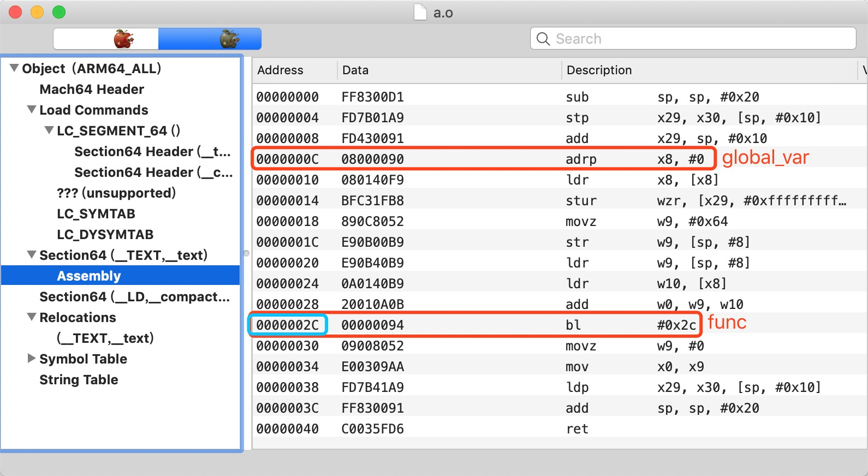Image resolution: width=868 pixels, height=476 pixels.
Task: Collapse the Load Commands node
Action: click(x=32, y=110)
